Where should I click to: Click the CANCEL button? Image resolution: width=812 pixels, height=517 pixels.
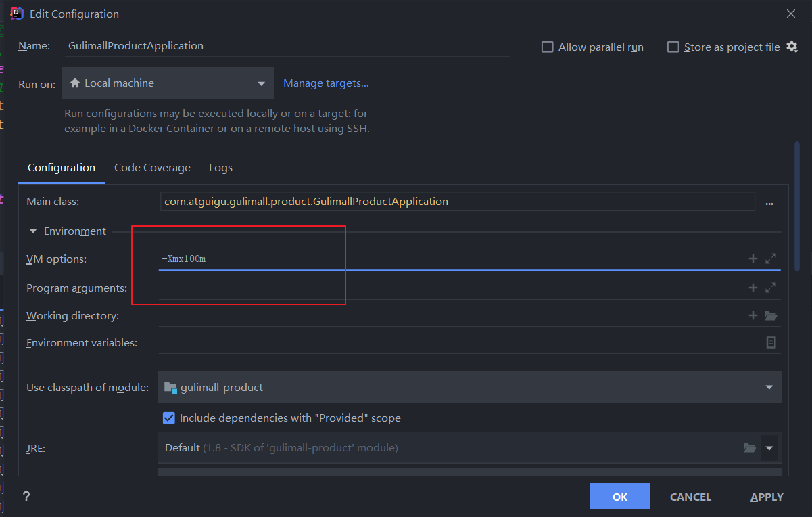click(x=690, y=497)
